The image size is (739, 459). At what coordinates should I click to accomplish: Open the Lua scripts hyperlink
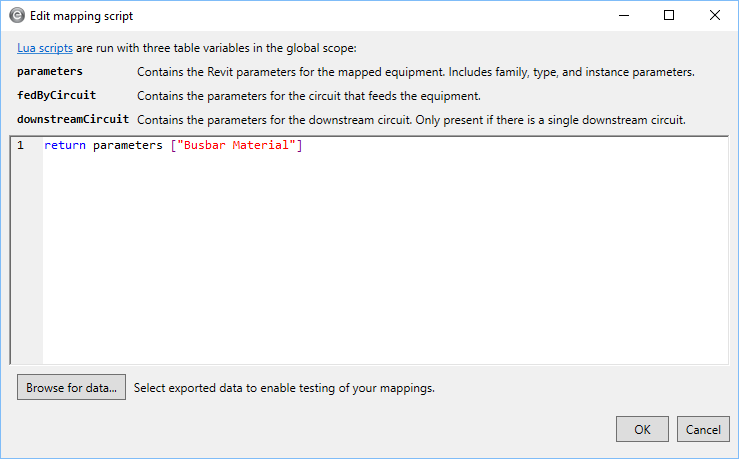tap(44, 48)
